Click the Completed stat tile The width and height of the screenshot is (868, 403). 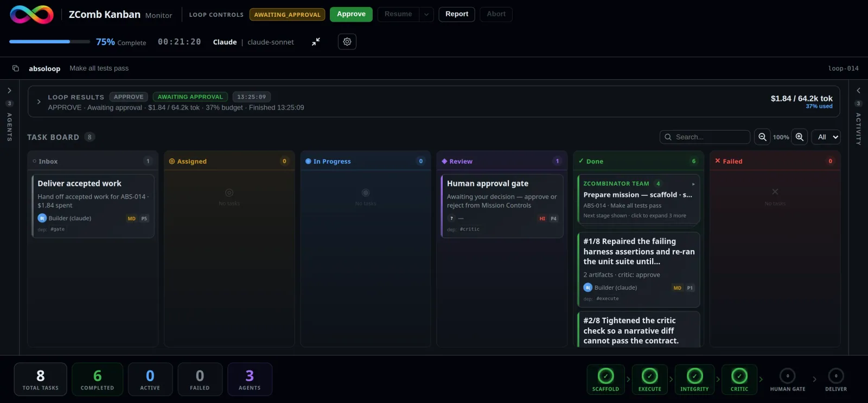(98, 379)
